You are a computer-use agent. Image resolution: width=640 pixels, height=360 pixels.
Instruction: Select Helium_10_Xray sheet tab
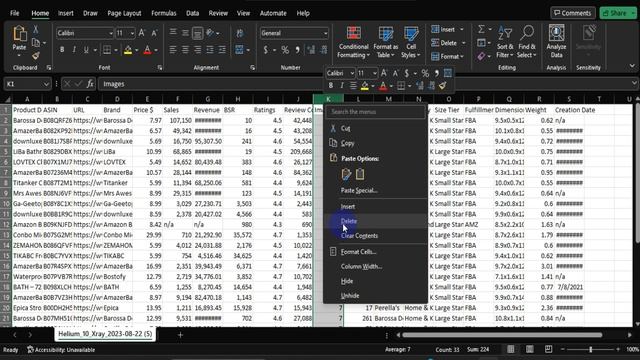pos(105,334)
